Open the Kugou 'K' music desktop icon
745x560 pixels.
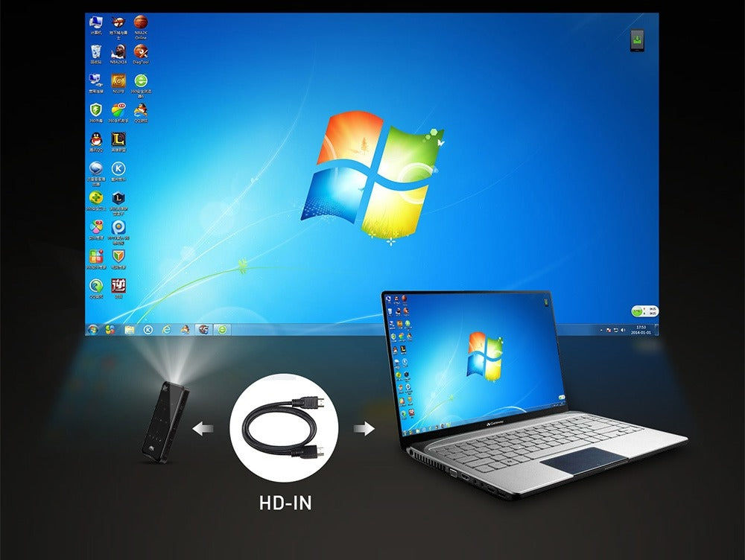tap(118, 171)
